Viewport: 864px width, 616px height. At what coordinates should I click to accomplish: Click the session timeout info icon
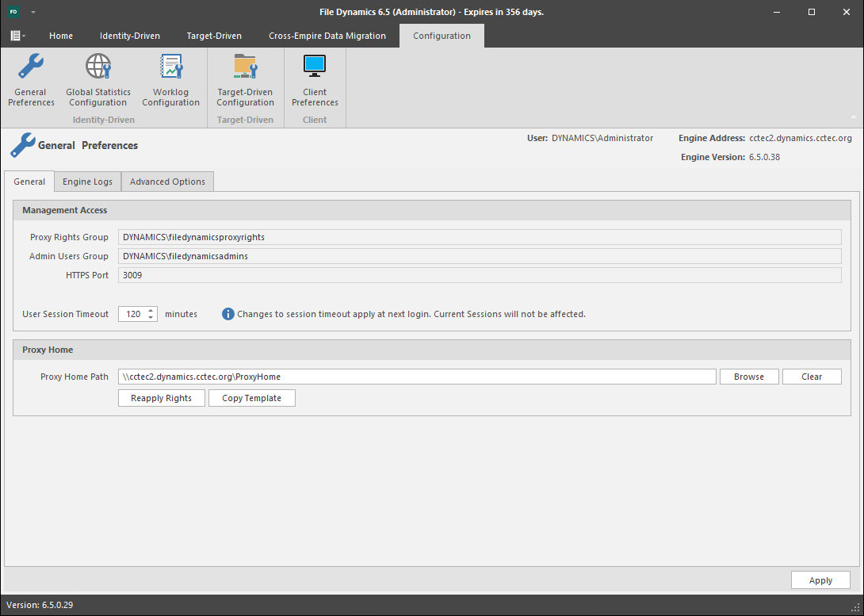click(x=228, y=314)
